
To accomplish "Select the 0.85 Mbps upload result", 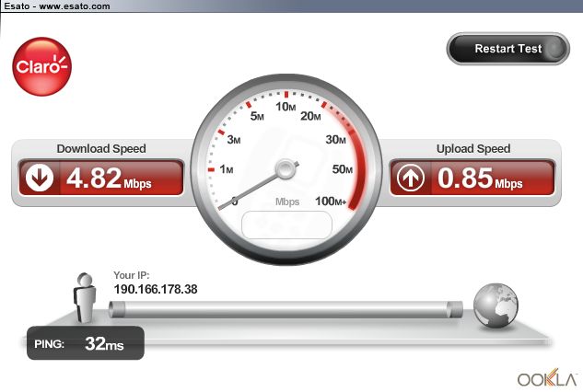I will [x=480, y=179].
